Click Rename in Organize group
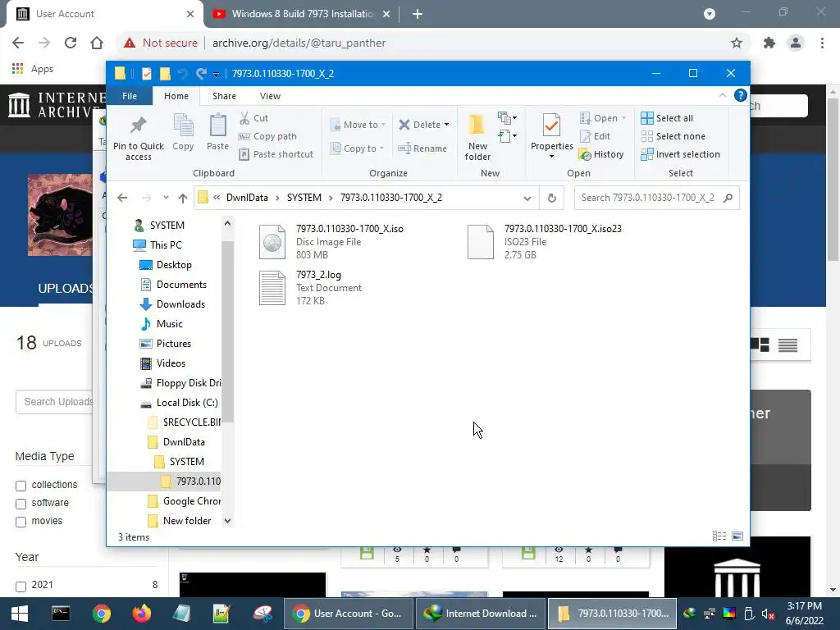840x630 pixels. tap(422, 148)
